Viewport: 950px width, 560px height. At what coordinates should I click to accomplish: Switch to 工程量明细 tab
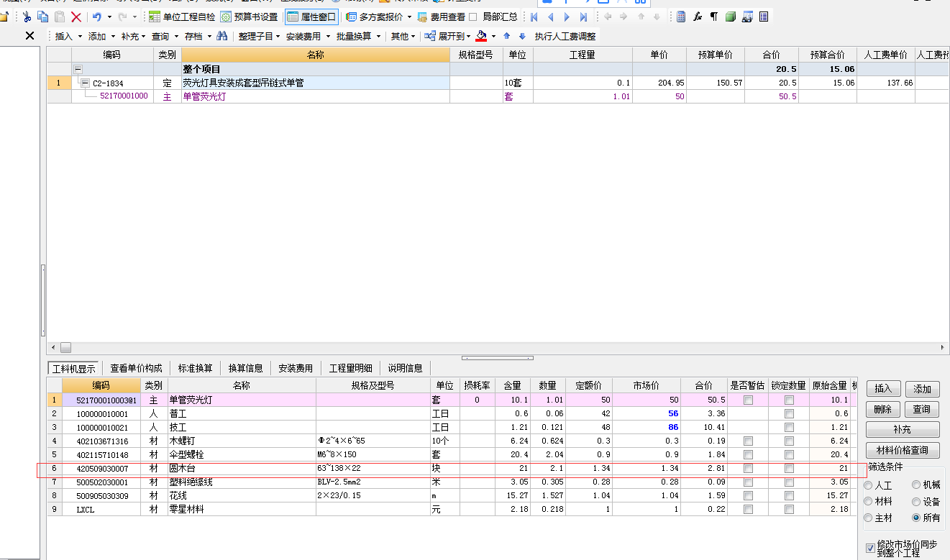[351, 368]
